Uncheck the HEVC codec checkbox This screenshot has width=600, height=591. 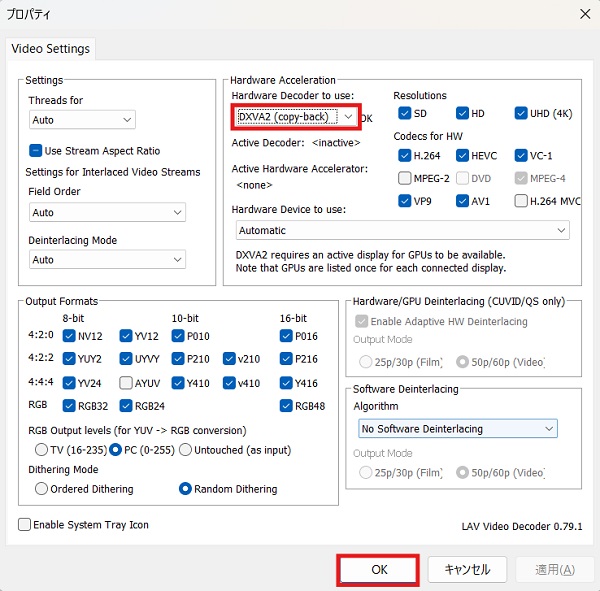pos(463,155)
